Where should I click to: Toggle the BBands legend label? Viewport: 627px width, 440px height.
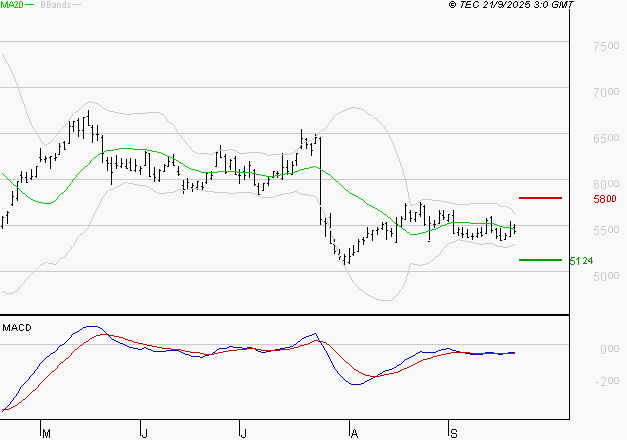(x=53, y=6)
